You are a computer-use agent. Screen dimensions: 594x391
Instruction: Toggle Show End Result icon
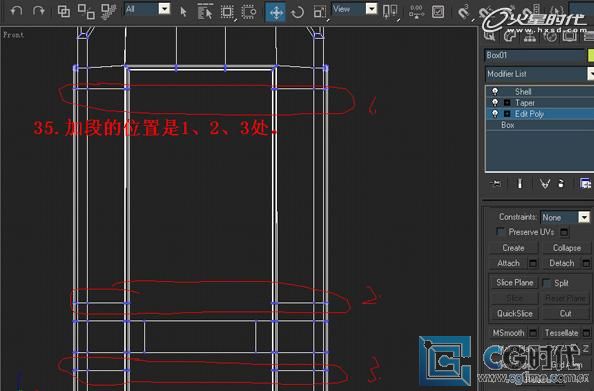coord(520,184)
